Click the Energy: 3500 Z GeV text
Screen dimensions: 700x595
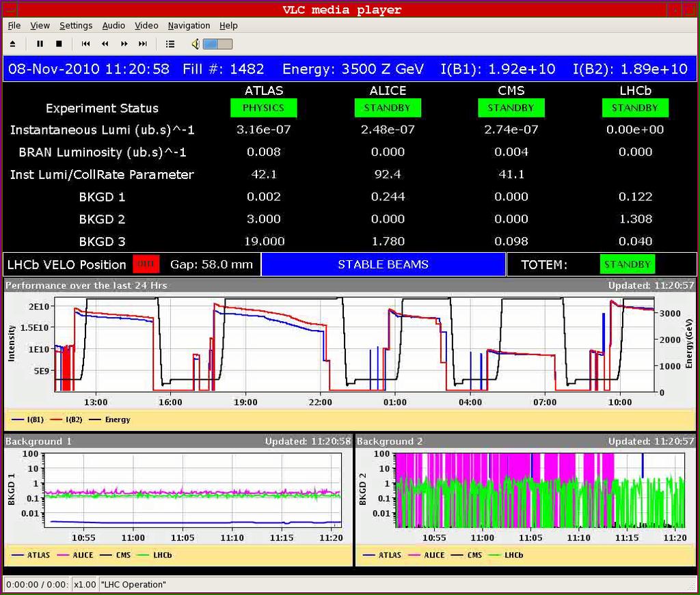coord(353,69)
